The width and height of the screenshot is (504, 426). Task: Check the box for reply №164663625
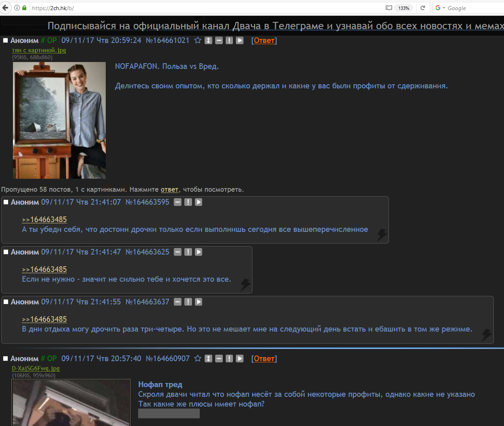tap(6, 252)
